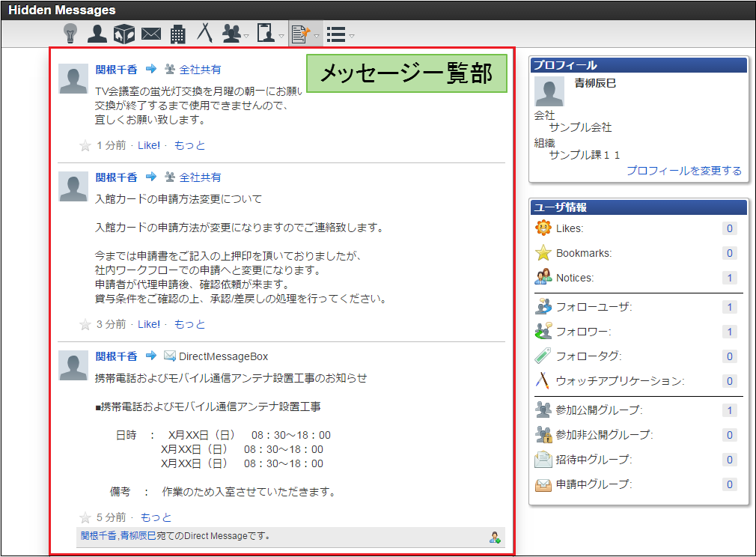
Task: Click 全社共有 on the TV会議室 message
Action: [200, 70]
